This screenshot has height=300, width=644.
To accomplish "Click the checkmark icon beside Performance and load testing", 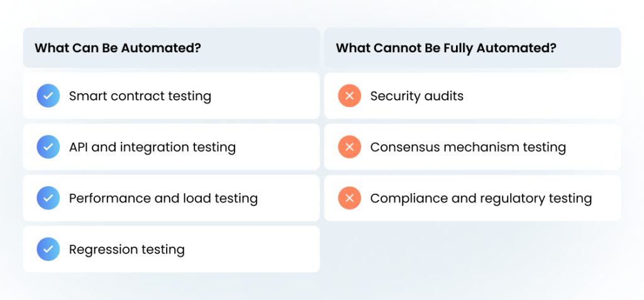I will point(48,198).
